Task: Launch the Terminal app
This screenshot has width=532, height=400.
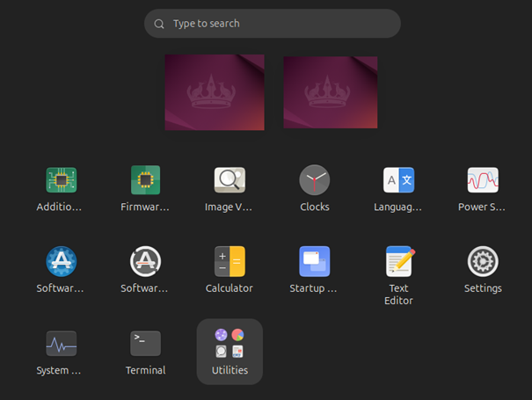Action: coord(145,344)
